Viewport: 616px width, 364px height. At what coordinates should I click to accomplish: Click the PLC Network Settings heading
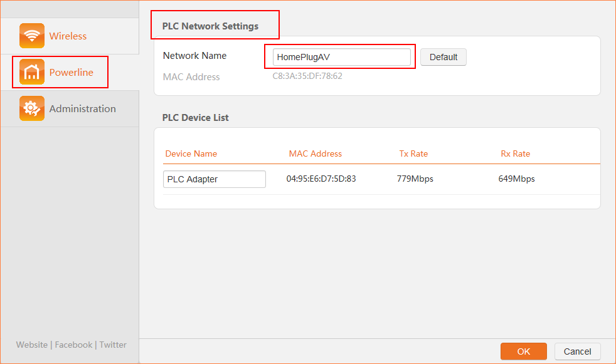(210, 26)
